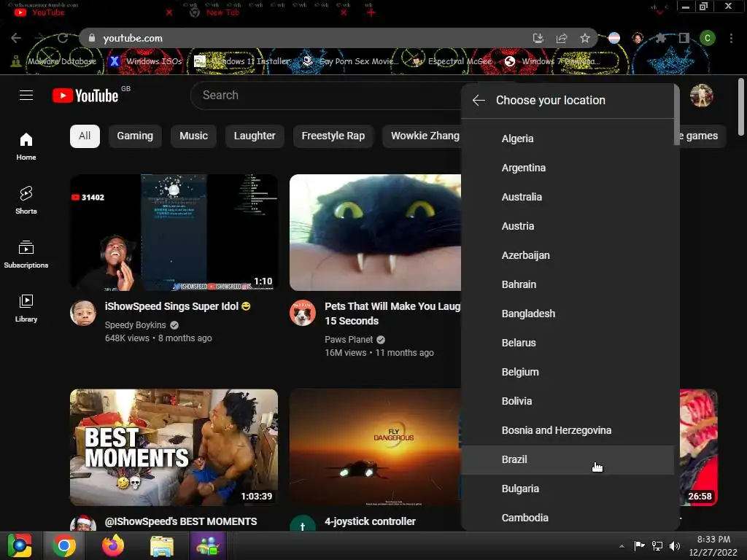Open Chrome from the taskbar
Image resolution: width=747 pixels, height=560 pixels.
[64, 545]
